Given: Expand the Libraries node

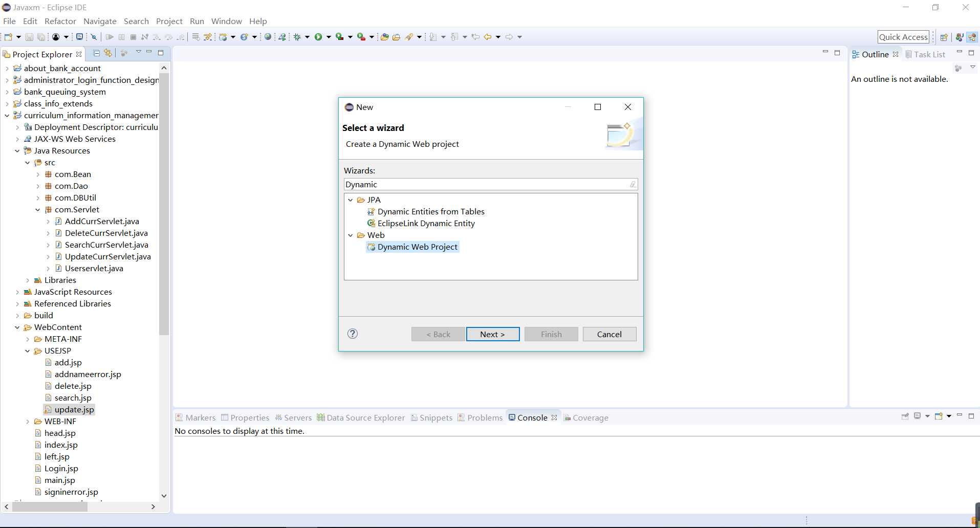Looking at the screenshot, I should (28, 280).
